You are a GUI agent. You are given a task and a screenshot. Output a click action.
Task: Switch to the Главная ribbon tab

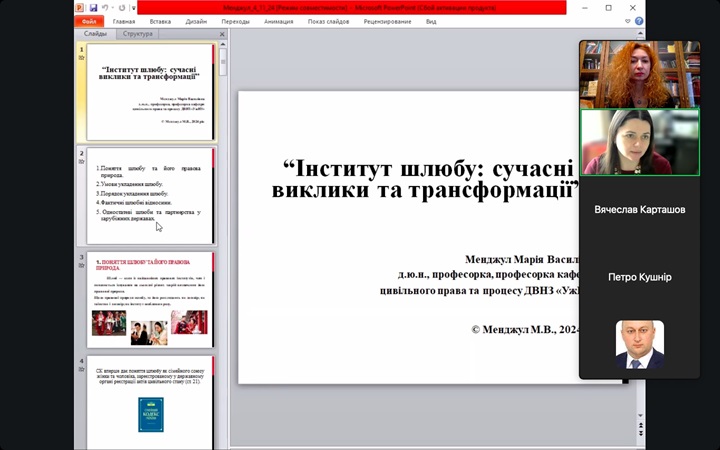(x=124, y=21)
